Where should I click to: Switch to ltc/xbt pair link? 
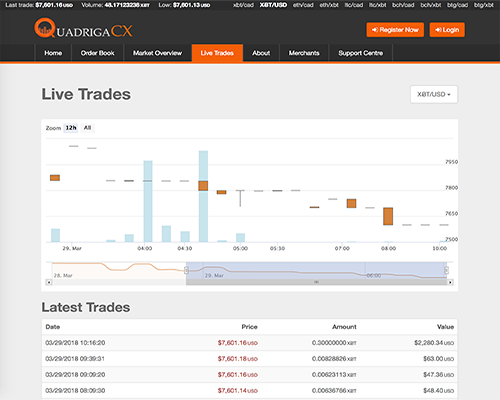tap(377, 5)
